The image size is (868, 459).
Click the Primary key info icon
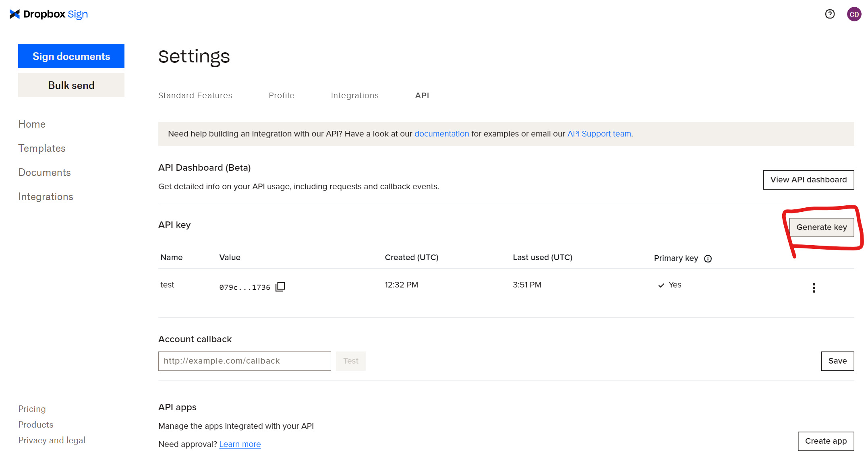click(708, 258)
